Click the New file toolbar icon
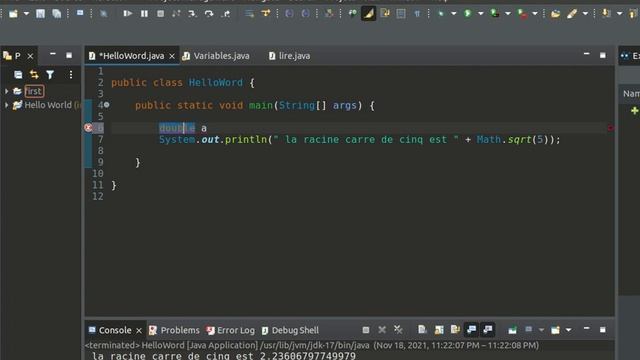The image size is (640, 360). coord(13,14)
